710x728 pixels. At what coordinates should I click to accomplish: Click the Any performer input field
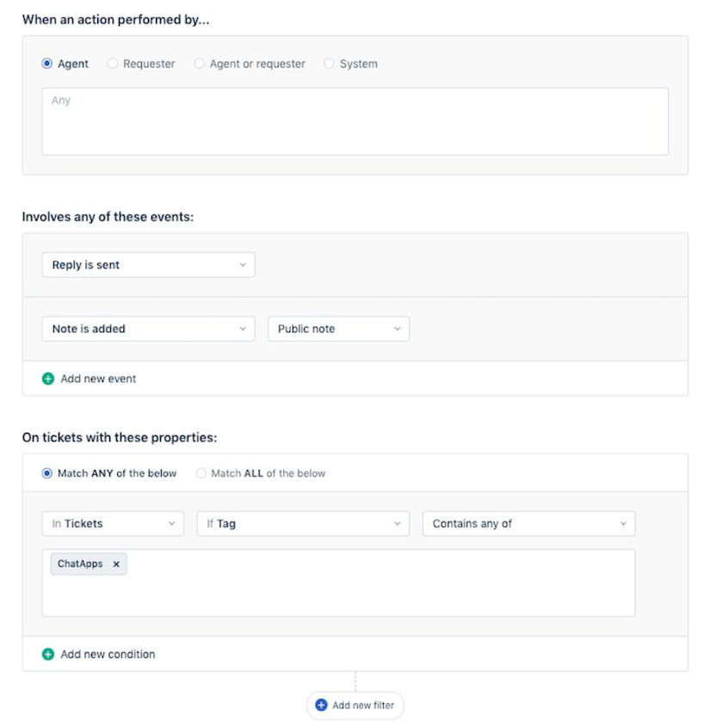[355, 120]
